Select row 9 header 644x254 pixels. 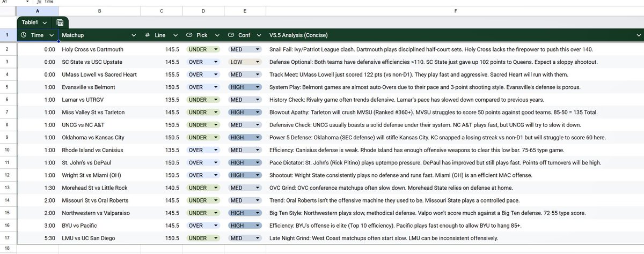click(7, 137)
